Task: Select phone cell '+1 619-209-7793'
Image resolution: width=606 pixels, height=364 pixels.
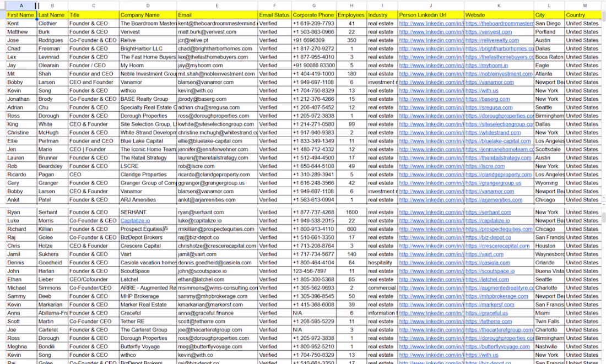Action: tap(314, 24)
